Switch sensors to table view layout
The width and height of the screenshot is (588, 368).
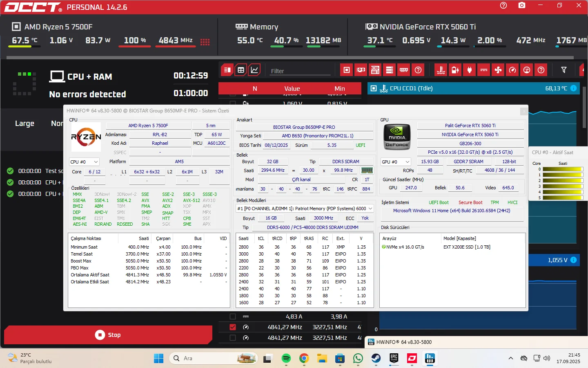(x=241, y=70)
